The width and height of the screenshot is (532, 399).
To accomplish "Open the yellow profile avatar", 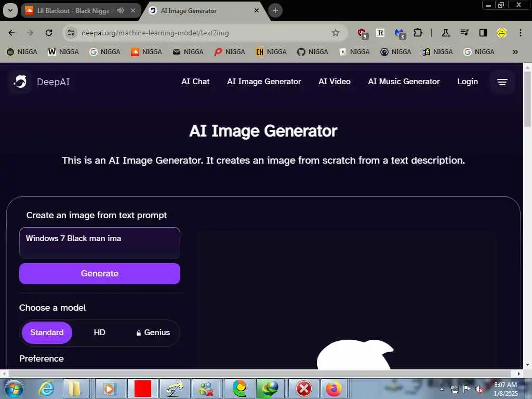I will [x=501, y=33].
